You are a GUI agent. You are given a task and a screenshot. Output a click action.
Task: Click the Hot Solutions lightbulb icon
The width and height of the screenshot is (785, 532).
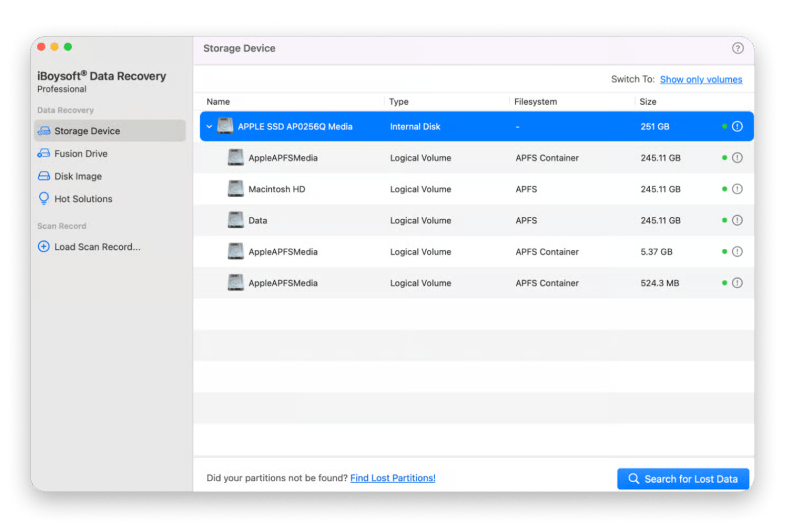click(x=44, y=198)
